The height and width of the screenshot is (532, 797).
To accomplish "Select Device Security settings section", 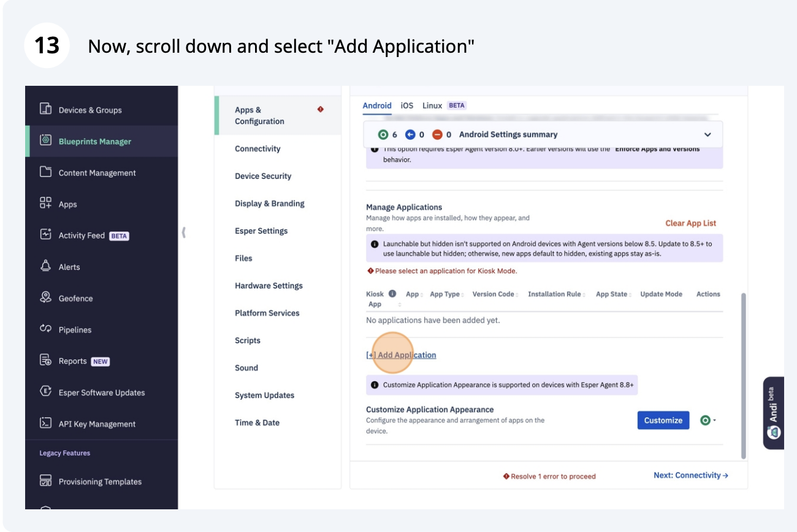I will [263, 176].
